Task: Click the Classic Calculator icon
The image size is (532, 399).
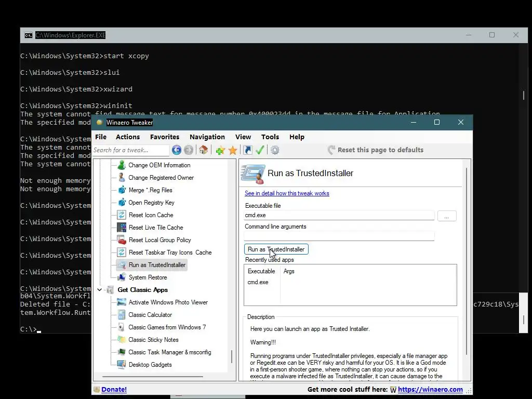Action: 122,315
